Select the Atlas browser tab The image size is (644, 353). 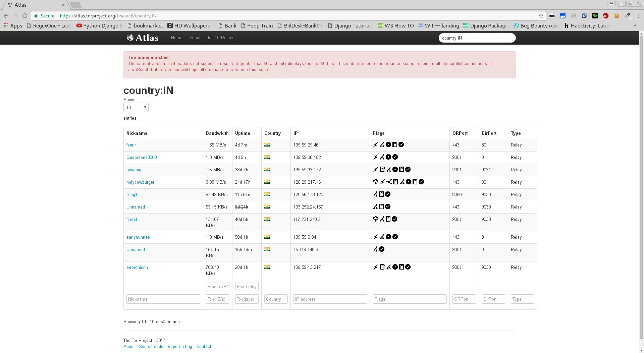coord(36,5)
